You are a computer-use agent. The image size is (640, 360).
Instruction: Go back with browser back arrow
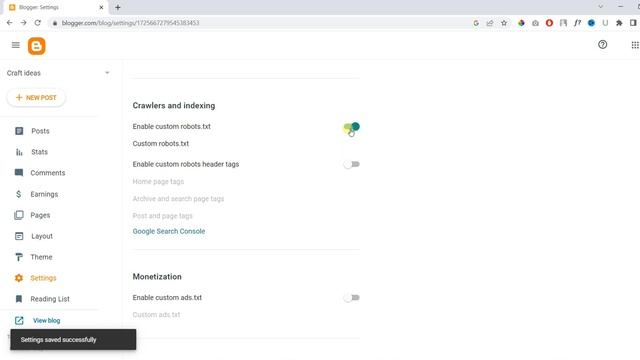click(9, 23)
